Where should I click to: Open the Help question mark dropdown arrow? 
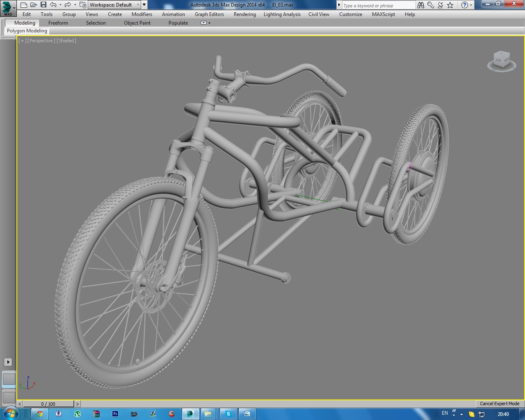[x=471, y=5]
